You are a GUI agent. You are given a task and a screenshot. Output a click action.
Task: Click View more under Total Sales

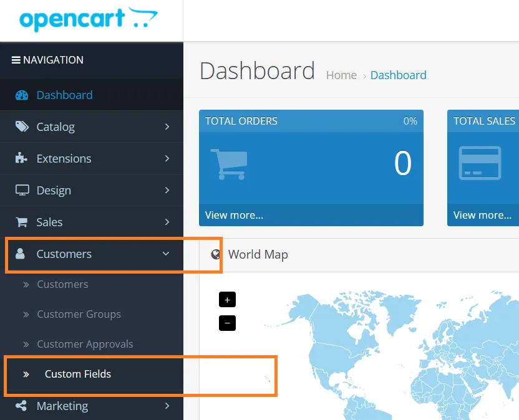[x=482, y=215]
